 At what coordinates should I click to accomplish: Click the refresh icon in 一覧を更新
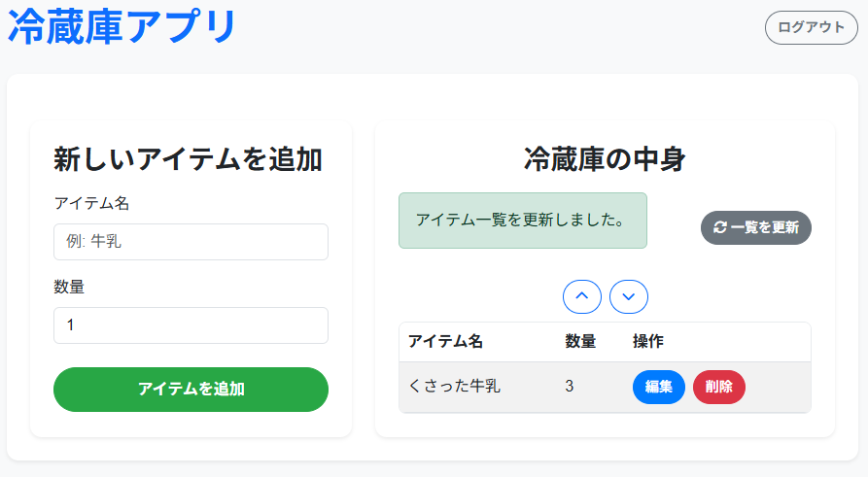pos(720,227)
